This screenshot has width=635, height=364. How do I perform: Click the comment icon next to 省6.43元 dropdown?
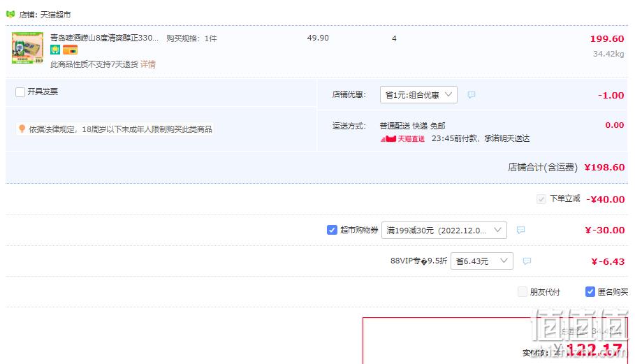[x=527, y=261]
